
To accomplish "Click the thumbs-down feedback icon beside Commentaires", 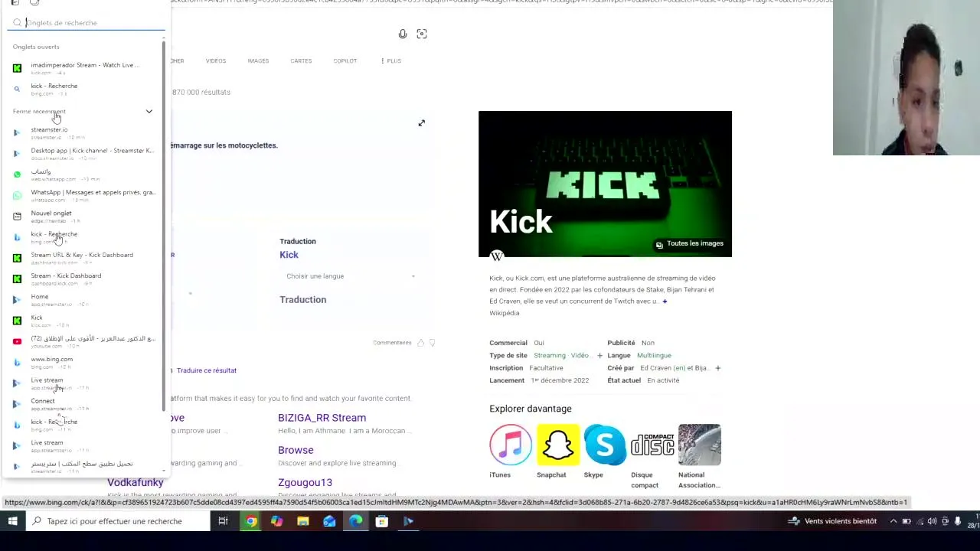I will (x=432, y=343).
